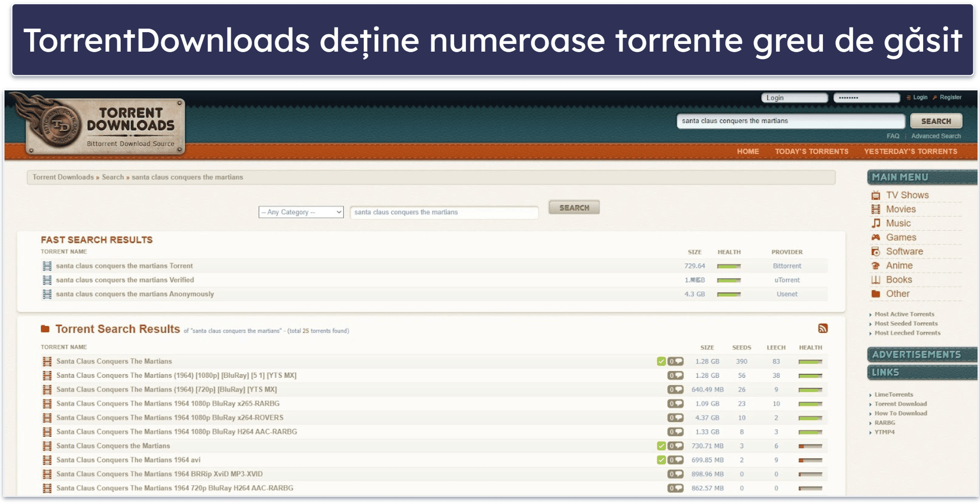Open comments bubble on the 720p H264 AAC-RARBG torrent

tap(675, 488)
